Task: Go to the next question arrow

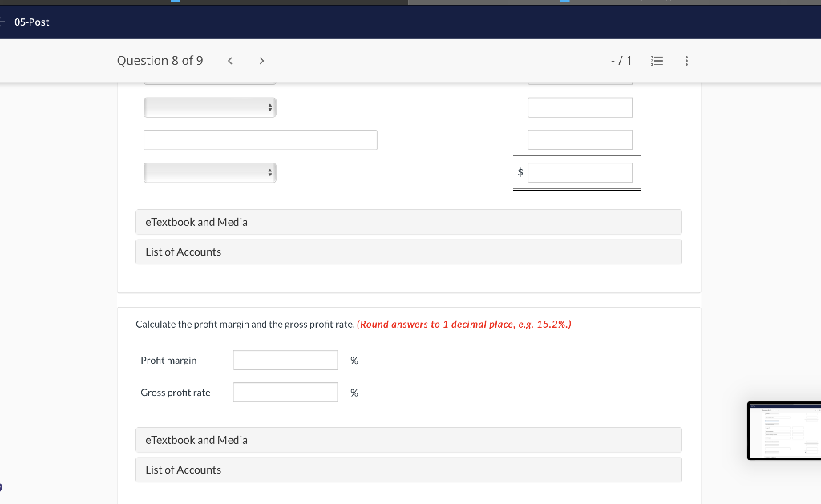Action: coord(261,61)
